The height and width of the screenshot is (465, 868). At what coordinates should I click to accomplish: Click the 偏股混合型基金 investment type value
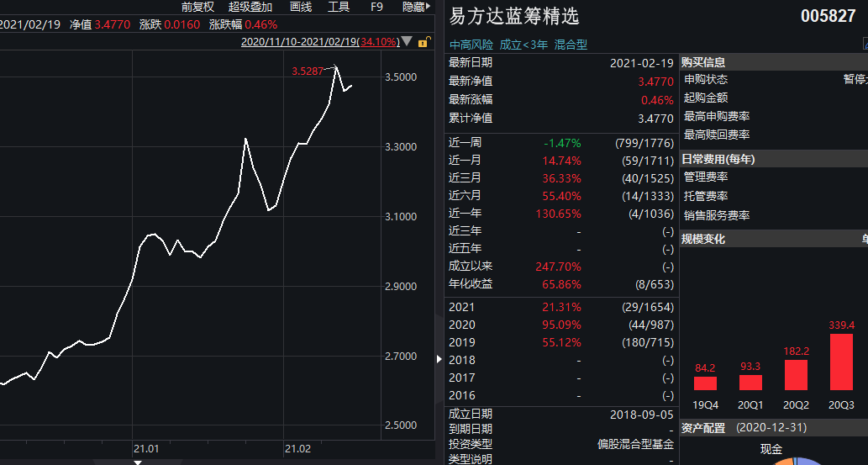click(636, 445)
